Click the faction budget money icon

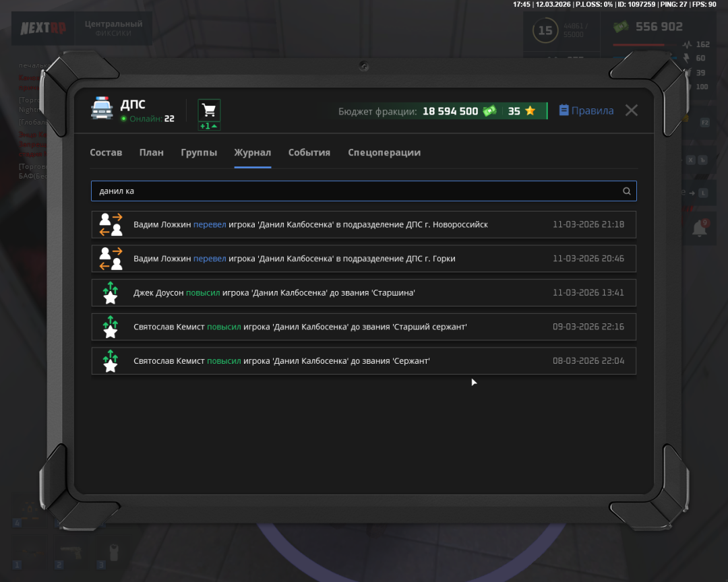point(489,111)
